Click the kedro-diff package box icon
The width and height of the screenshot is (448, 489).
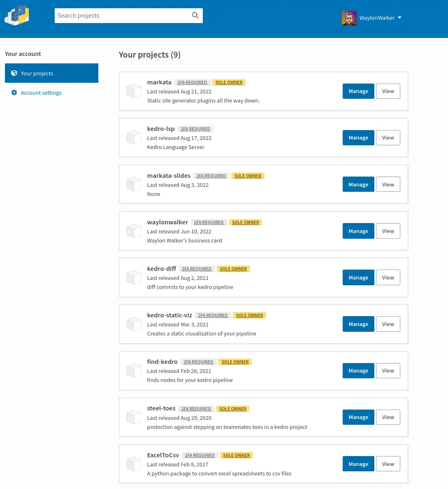pos(134,277)
